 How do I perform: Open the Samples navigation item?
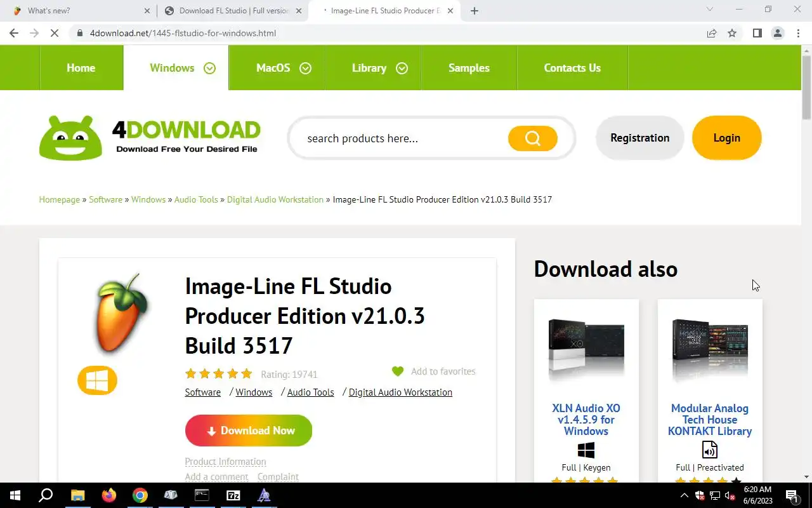[x=469, y=68]
